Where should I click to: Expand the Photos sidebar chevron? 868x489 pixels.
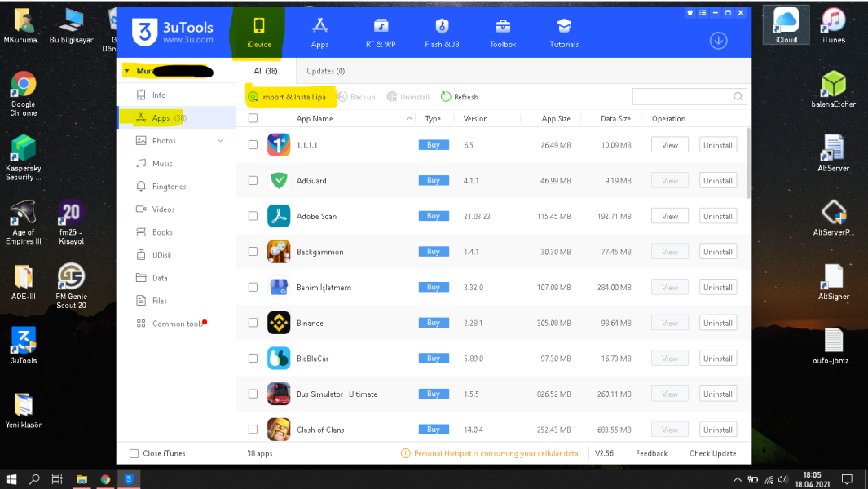tap(220, 141)
